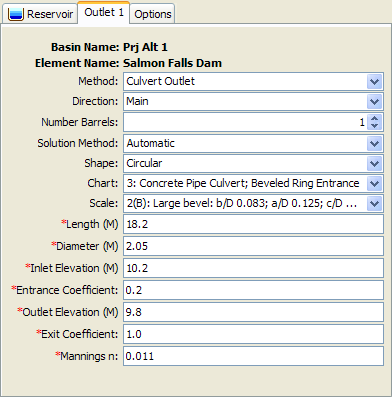Click the Reservoir tab icon
This screenshot has height=397, width=392.
coord(16,14)
